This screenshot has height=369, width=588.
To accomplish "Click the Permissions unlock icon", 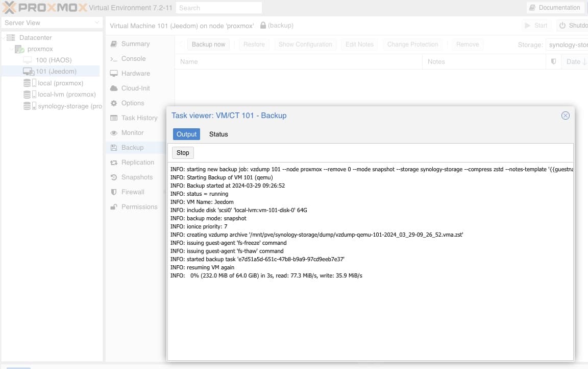I will [x=114, y=207].
